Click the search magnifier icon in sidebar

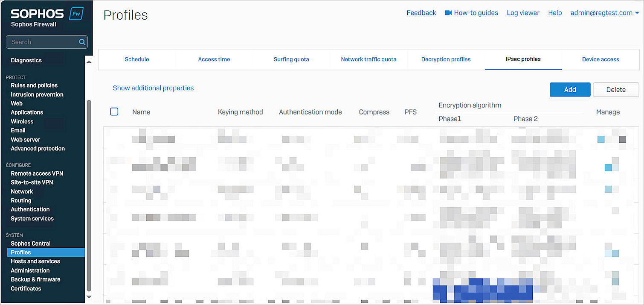coord(82,42)
